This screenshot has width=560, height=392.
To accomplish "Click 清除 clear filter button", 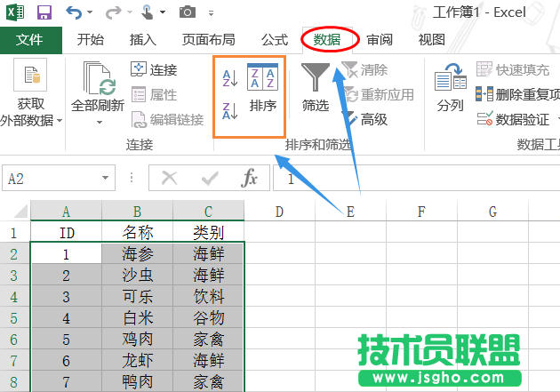I will pyautogui.click(x=364, y=69).
